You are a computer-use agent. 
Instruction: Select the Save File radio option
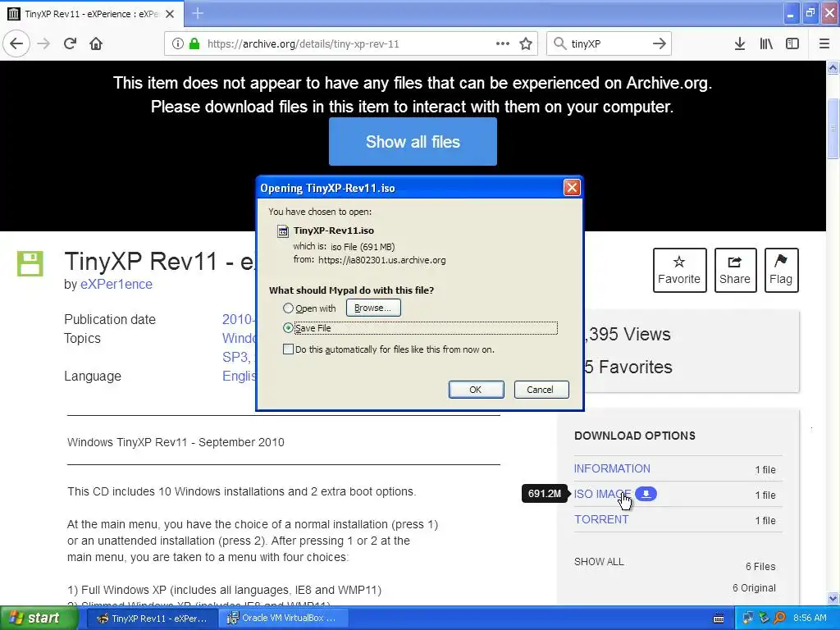(288, 328)
